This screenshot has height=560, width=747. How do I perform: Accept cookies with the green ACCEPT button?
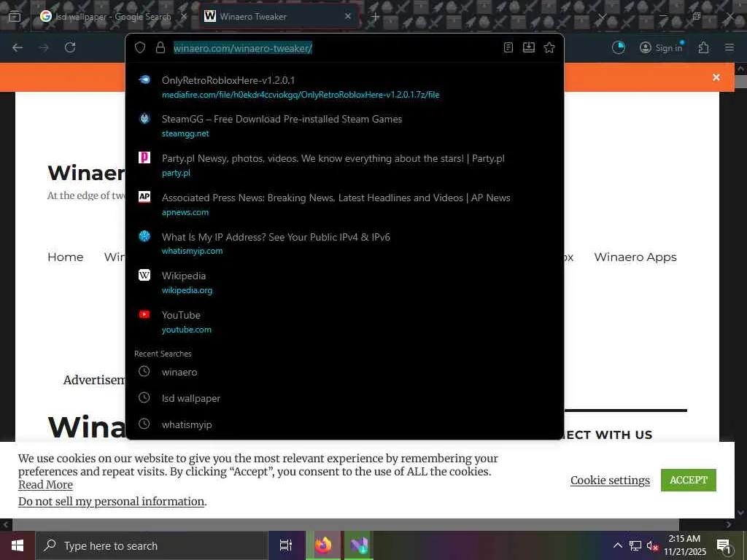[x=689, y=480]
